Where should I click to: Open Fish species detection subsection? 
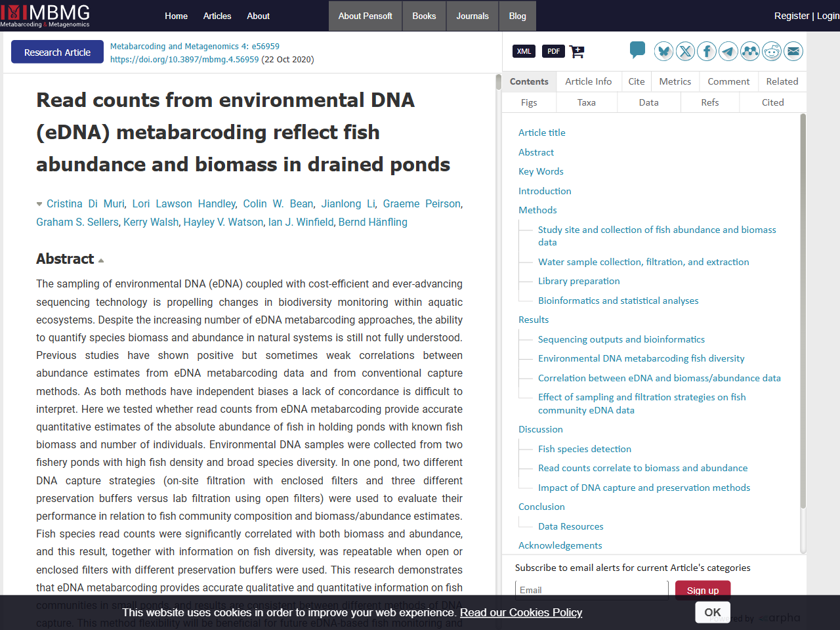(x=585, y=449)
